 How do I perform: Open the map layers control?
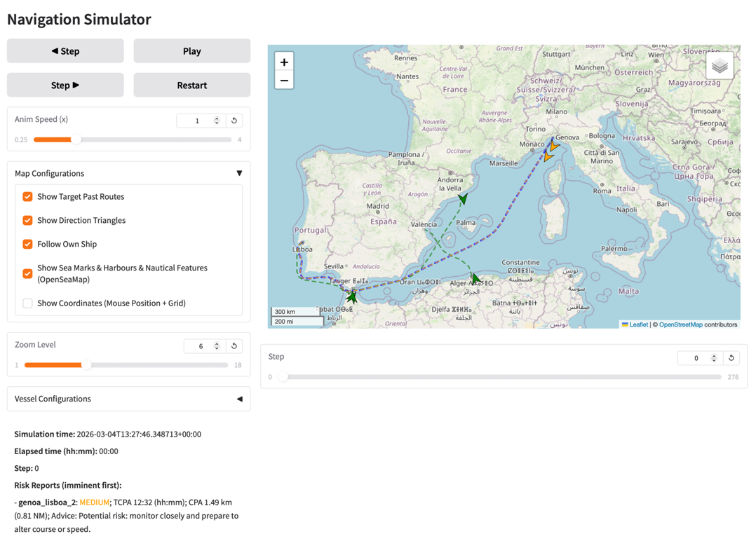(720, 66)
